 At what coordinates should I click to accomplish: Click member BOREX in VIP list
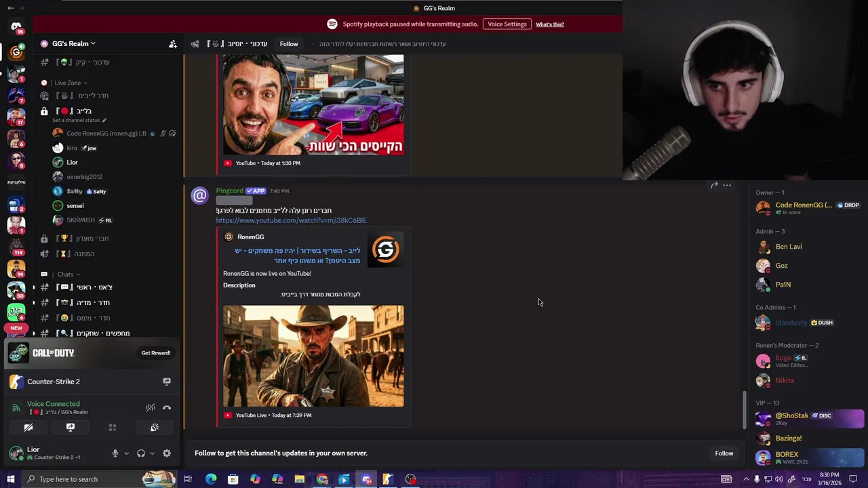[x=808, y=457]
